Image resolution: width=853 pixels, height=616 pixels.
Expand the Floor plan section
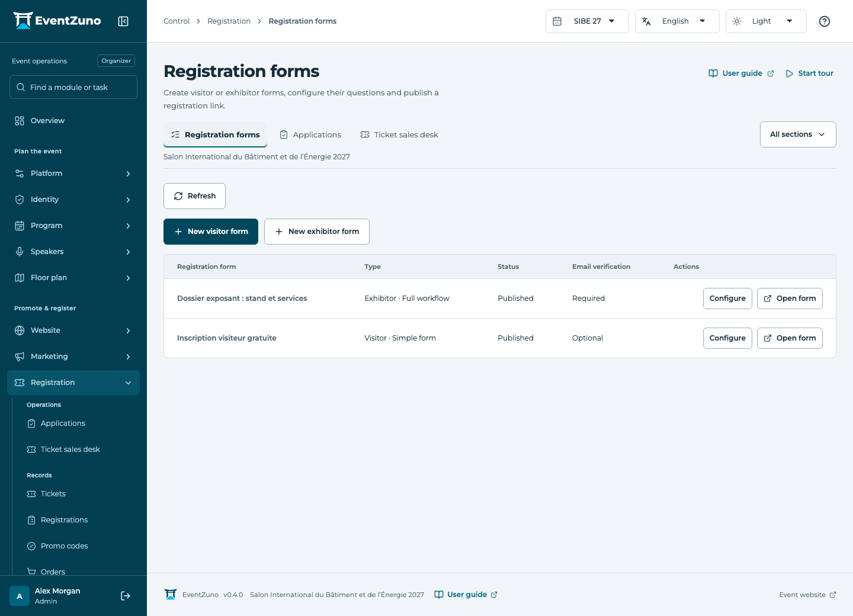73,278
